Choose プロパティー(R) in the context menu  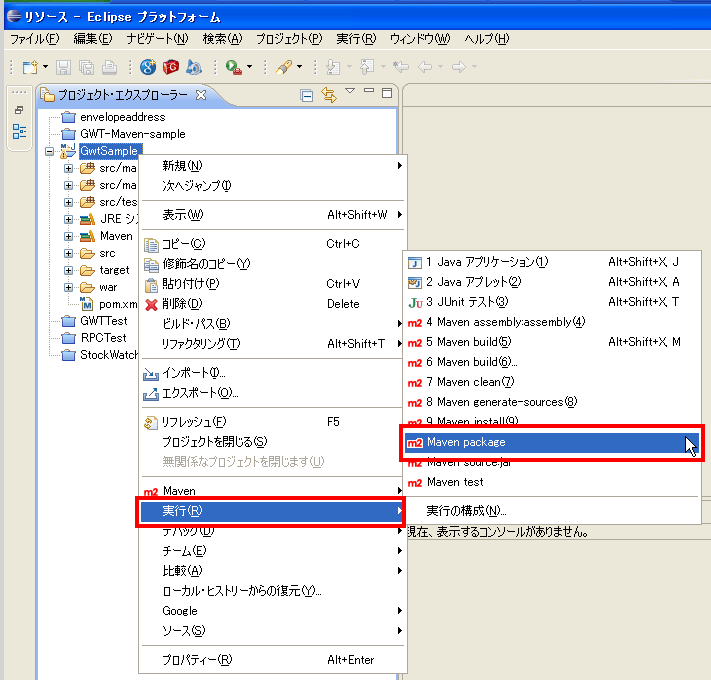pyautogui.click(x=272, y=660)
